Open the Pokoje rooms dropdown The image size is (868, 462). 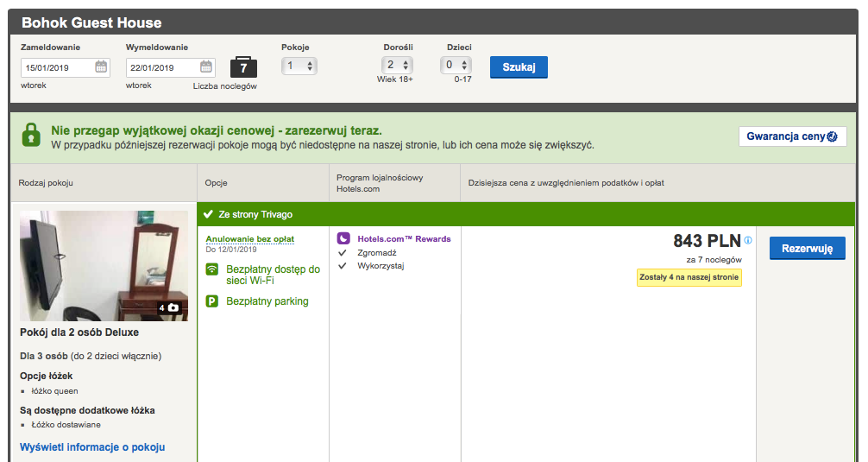click(300, 66)
